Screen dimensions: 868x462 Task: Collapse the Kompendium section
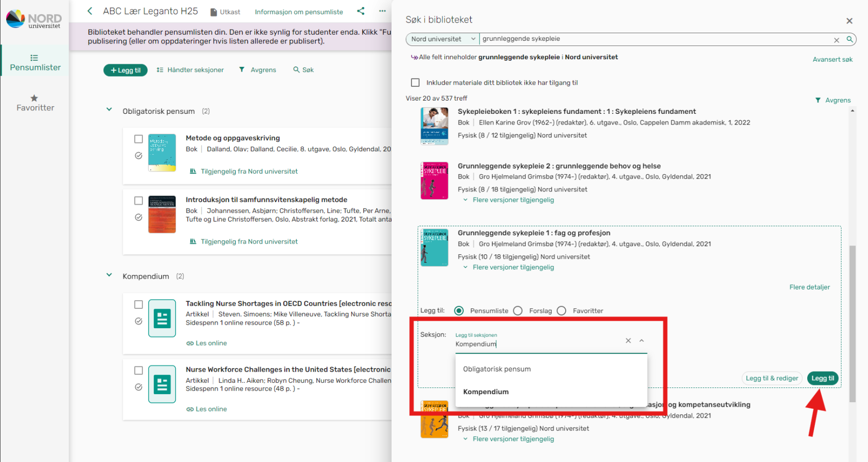coord(109,275)
